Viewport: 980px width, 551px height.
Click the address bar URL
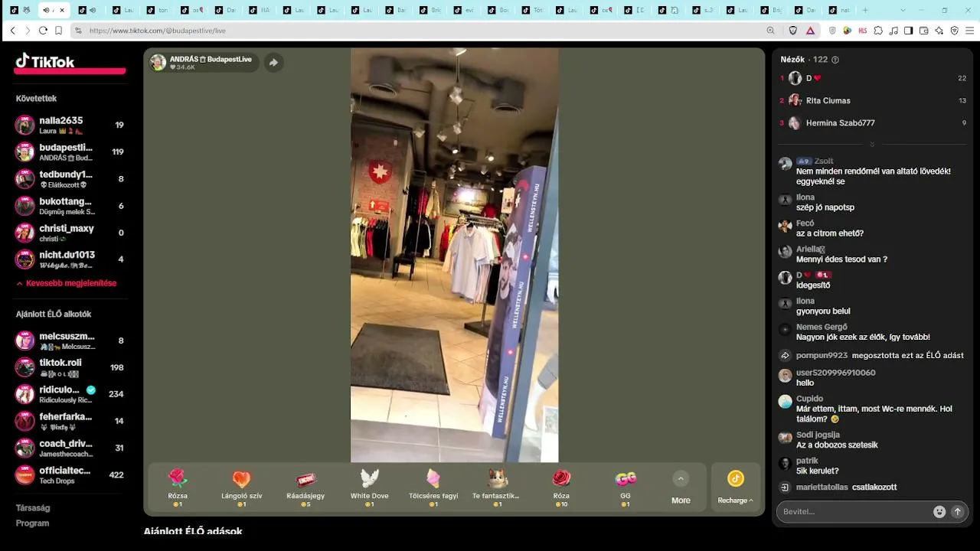coord(158,31)
